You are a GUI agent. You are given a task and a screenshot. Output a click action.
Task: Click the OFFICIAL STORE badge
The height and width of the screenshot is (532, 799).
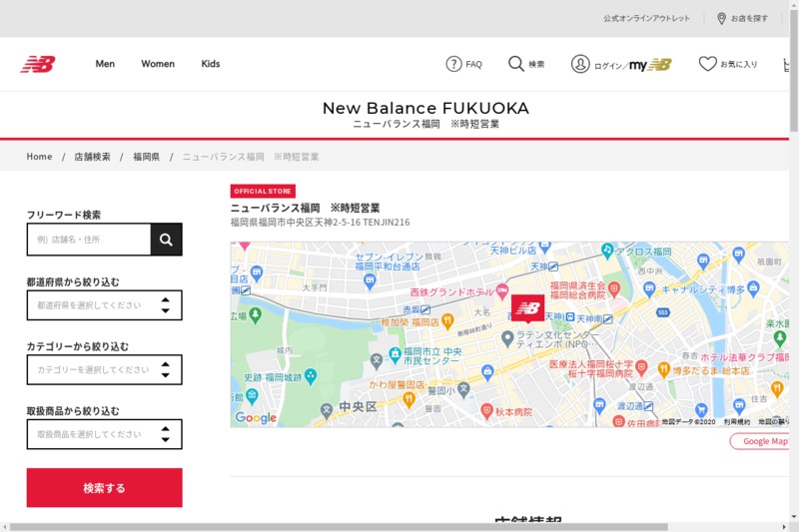coord(263,191)
